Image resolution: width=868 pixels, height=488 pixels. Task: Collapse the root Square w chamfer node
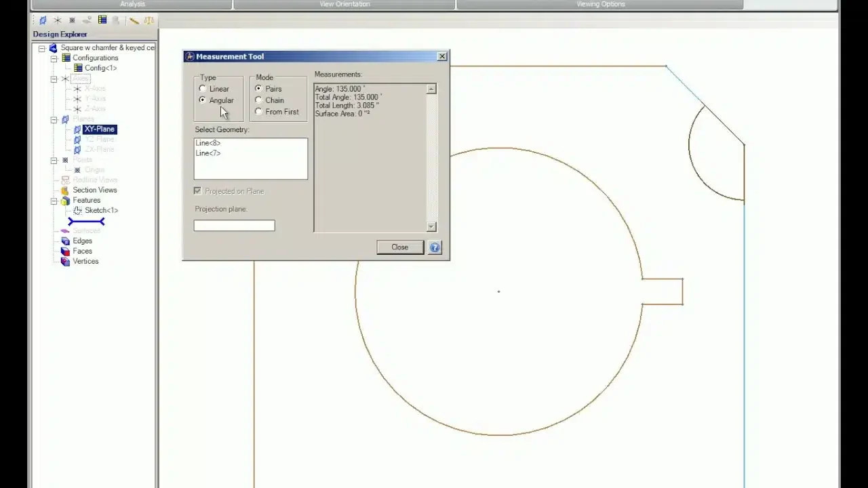42,48
